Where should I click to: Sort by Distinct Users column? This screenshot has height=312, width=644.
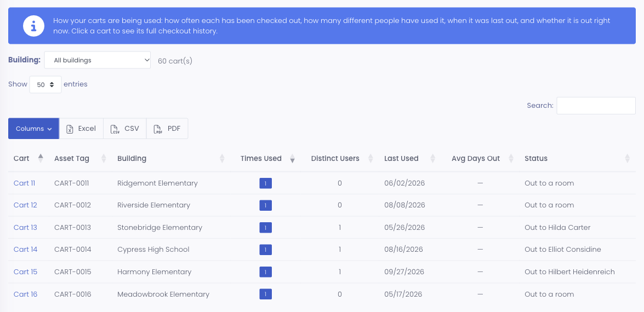[x=340, y=158]
